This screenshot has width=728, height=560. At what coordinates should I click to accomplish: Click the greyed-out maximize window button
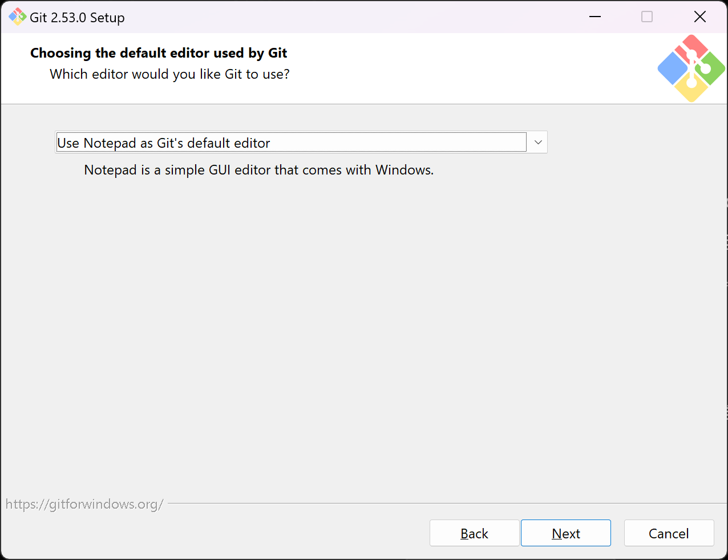pos(647,17)
